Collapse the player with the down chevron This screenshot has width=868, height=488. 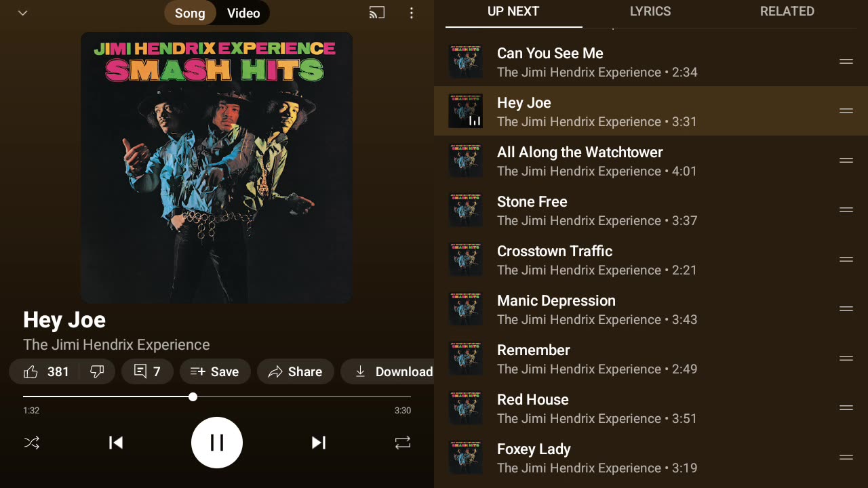pyautogui.click(x=22, y=13)
